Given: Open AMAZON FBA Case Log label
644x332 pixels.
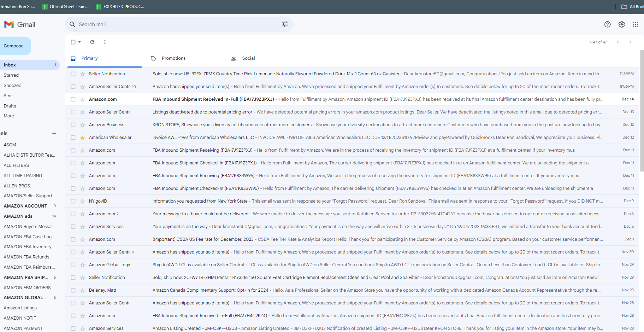Looking at the screenshot, I should coord(28,237).
